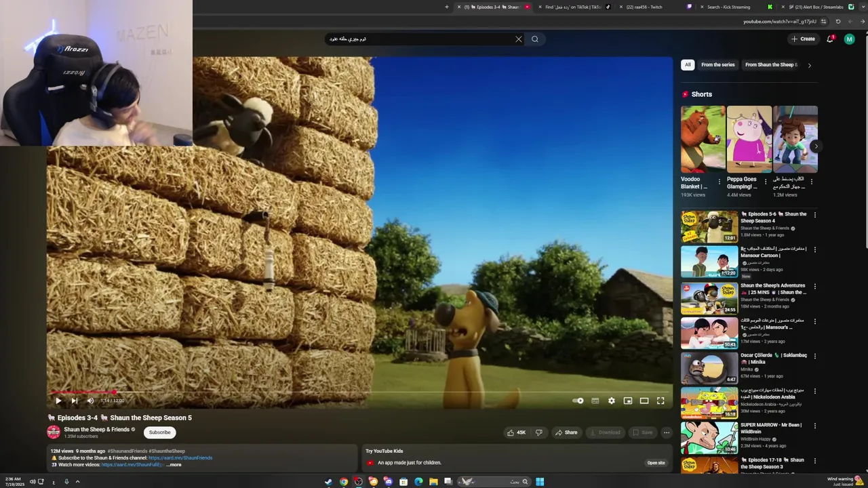Click the taskbar search box

click(x=493, y=482)
